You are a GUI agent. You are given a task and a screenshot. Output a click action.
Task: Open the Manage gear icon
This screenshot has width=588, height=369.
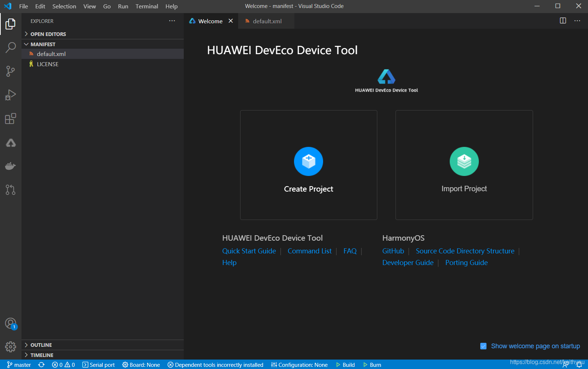pos(11,347)
